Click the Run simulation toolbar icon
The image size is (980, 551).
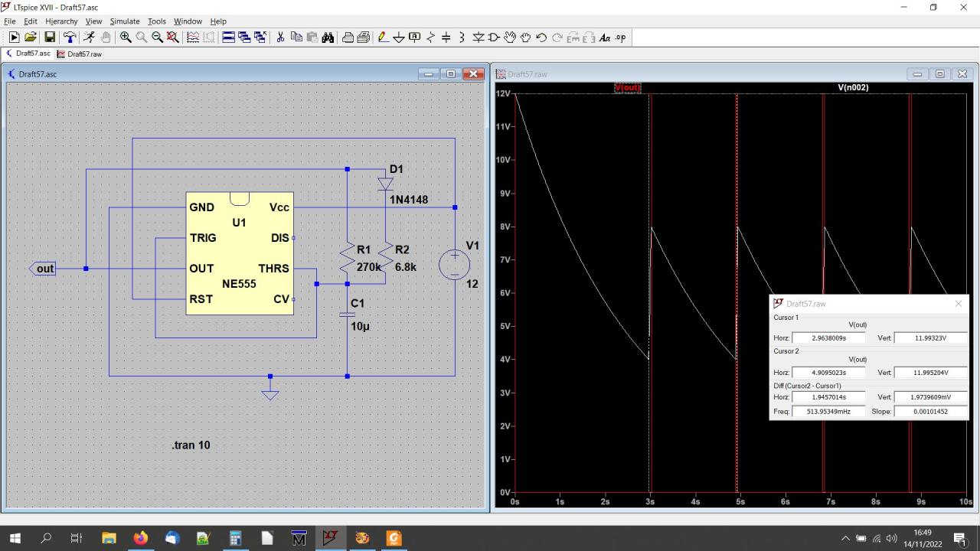(x=14, y=37)
